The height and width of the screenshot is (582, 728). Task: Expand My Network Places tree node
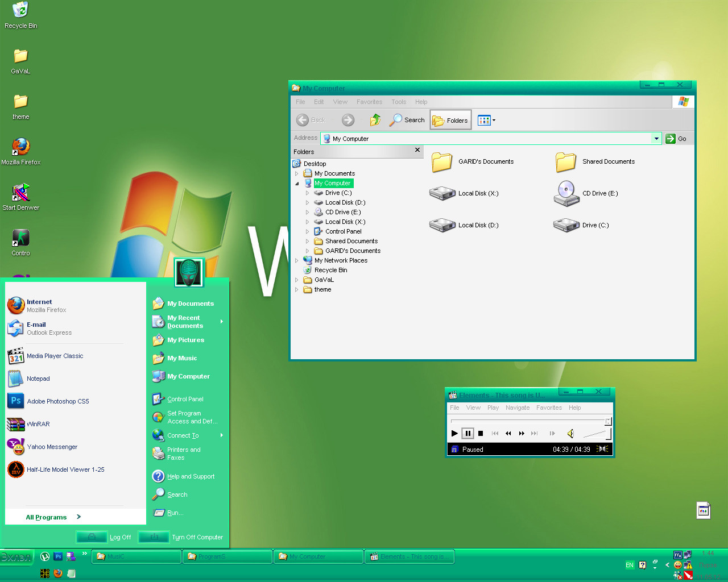[x=297, y=261]
